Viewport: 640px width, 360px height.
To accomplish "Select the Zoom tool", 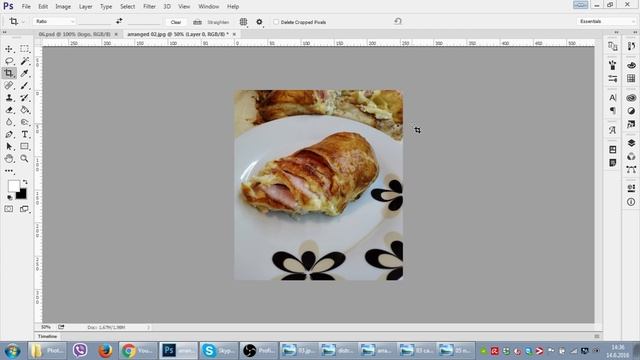I will tap(24, 158).
